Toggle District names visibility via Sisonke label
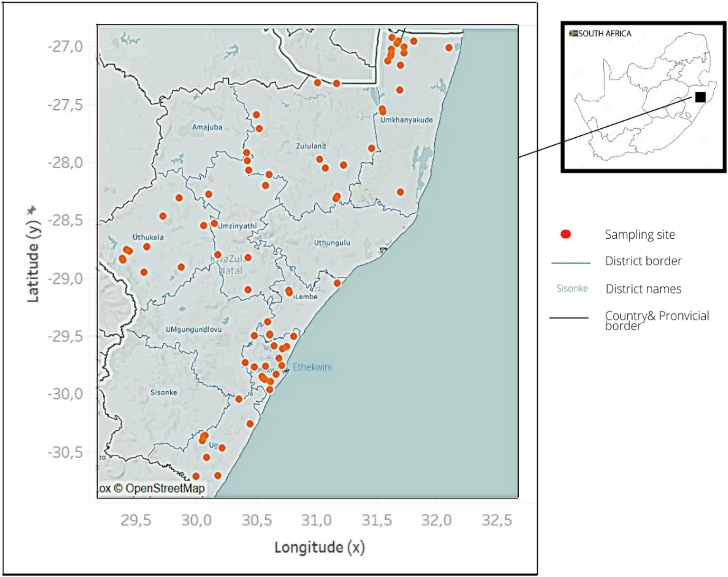 (572, 288)
